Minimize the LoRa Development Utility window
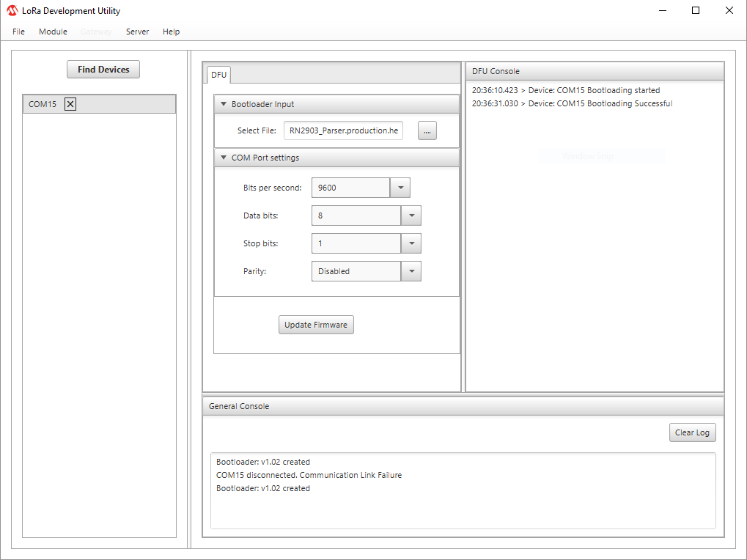 662,10
